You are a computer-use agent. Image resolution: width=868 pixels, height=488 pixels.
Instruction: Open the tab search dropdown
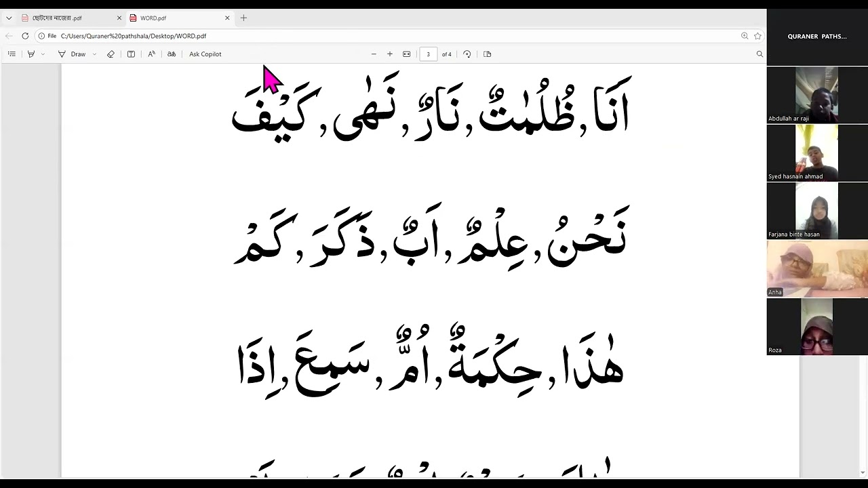(9, 18)
